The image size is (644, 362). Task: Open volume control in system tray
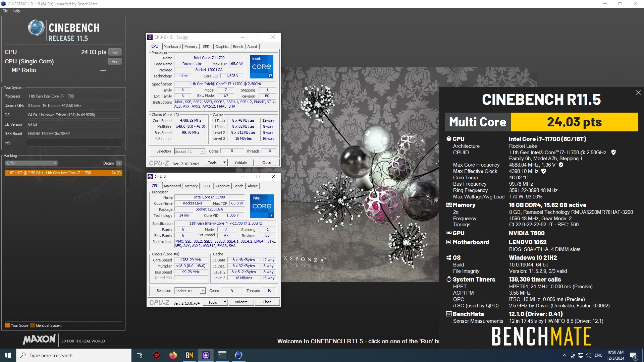(589, 355)
